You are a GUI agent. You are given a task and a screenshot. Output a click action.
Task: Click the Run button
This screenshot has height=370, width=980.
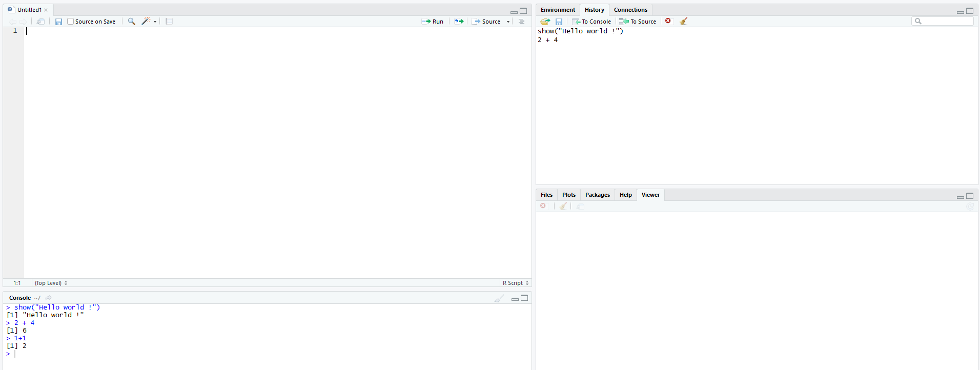pos(433,22)
